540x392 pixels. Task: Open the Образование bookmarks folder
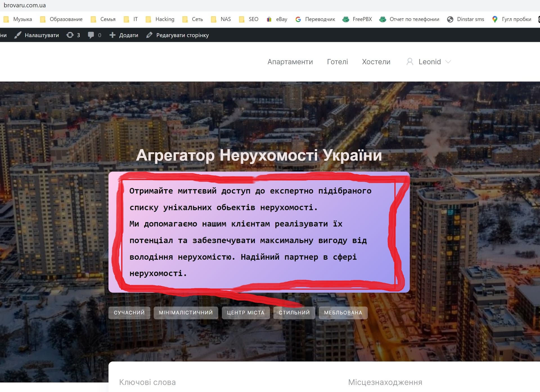click(61, 19)
